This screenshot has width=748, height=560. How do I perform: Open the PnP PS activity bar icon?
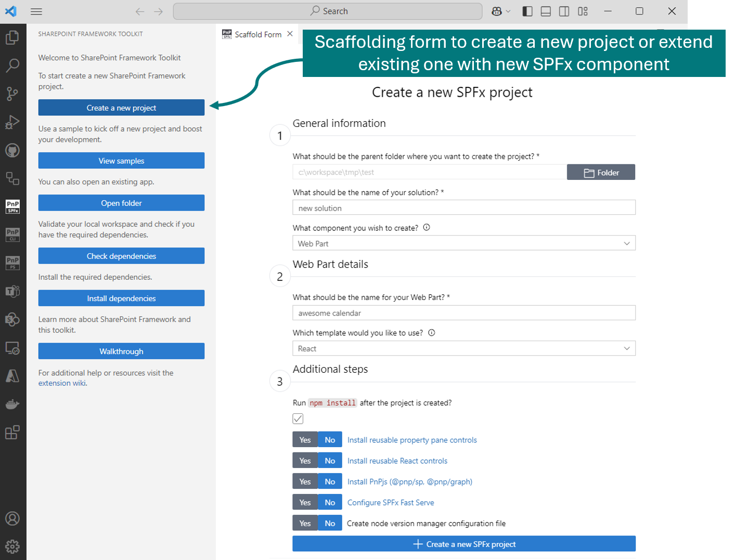(x=12, y=263)
